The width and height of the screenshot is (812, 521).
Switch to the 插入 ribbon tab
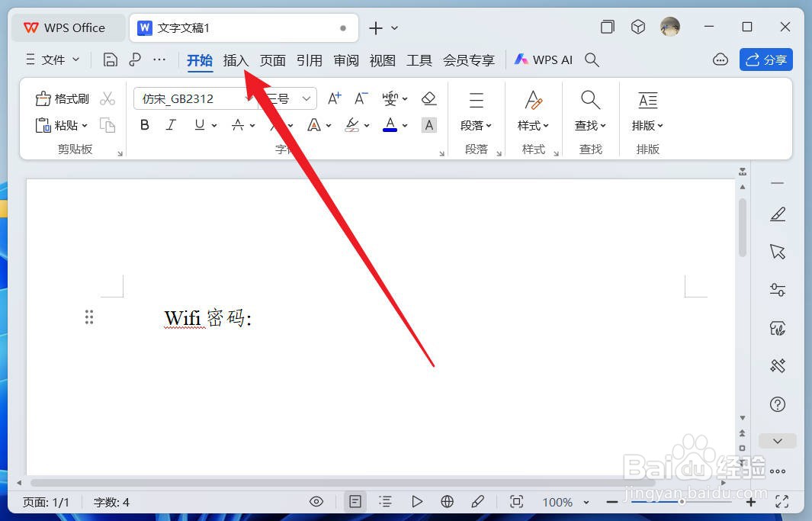coord(235,60)
